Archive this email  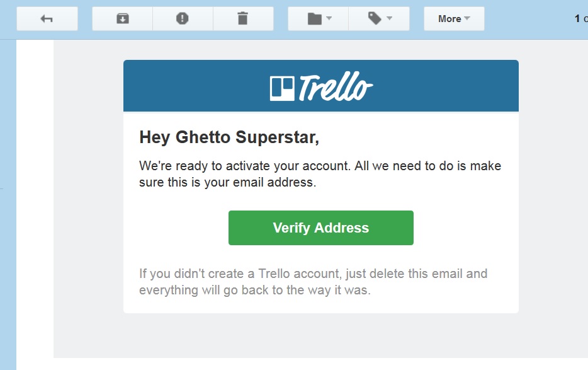(x=122, y=19)
